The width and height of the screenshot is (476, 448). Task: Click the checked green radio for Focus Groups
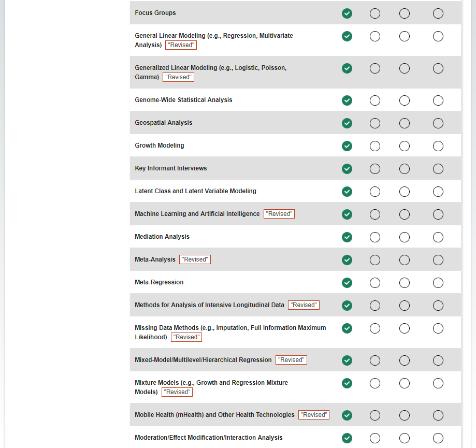[x=347, y=13]
